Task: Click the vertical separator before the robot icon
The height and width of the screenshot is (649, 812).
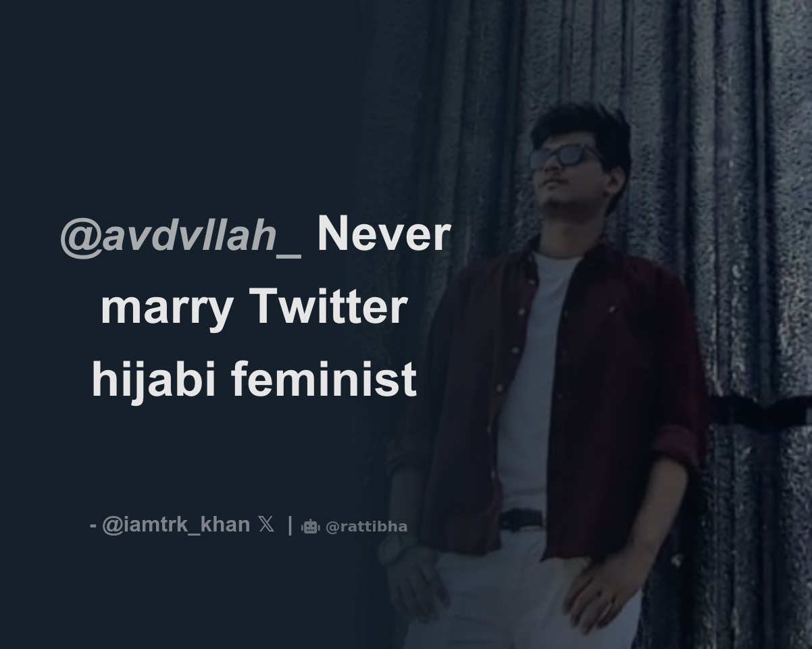Action: click(290, 525)
